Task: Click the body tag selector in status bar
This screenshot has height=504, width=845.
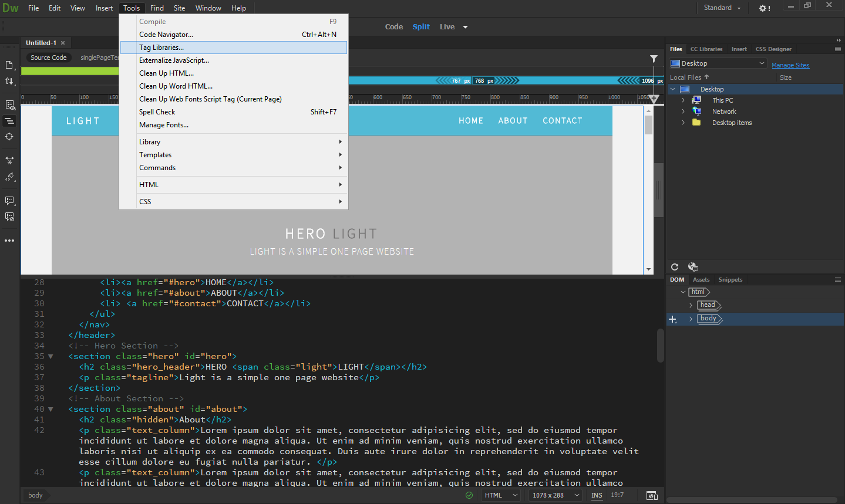Action: point(35,495)
